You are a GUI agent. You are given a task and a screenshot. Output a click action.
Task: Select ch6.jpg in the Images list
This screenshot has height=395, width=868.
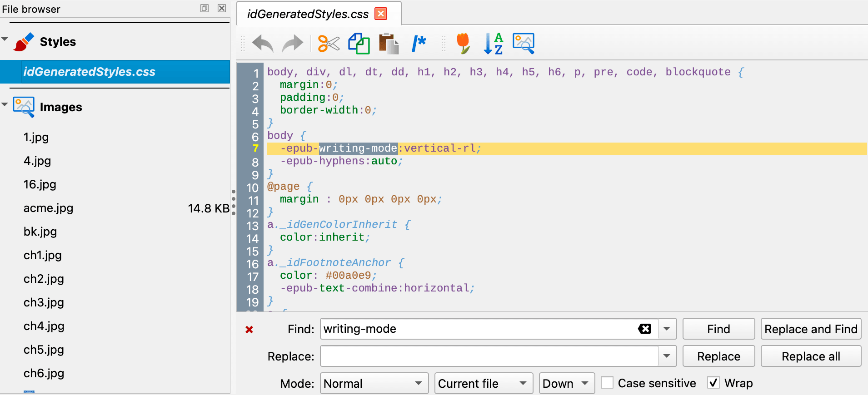pos(44,373)
